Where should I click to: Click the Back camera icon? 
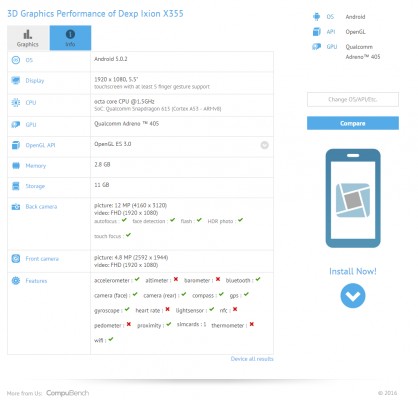[x=16, y=207]
